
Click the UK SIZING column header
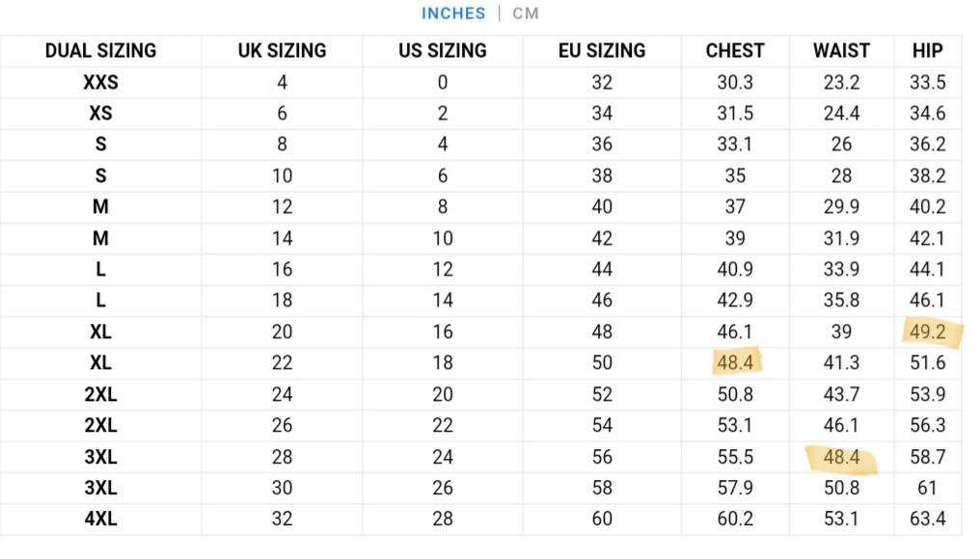(x=279, y=50)
